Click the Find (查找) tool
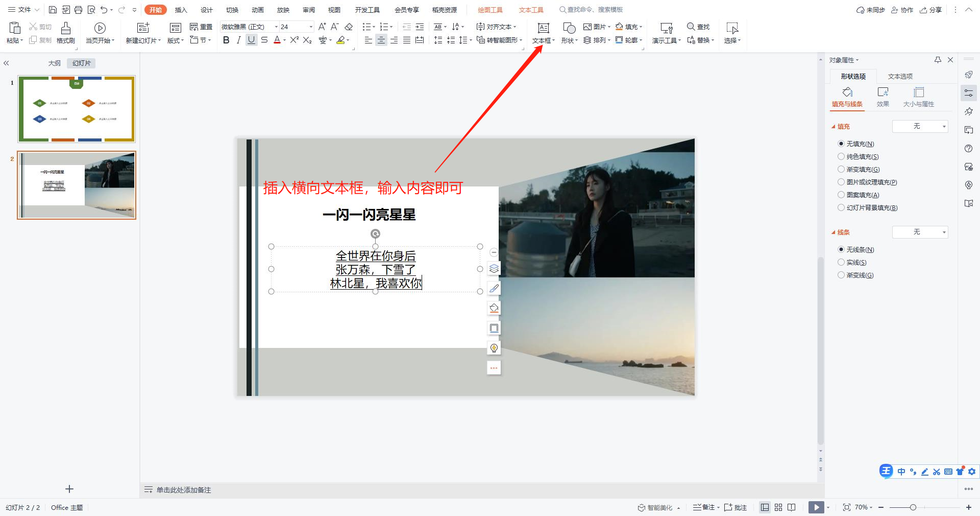The height and width of the screenshot is (516, 980). click(698, 27)
